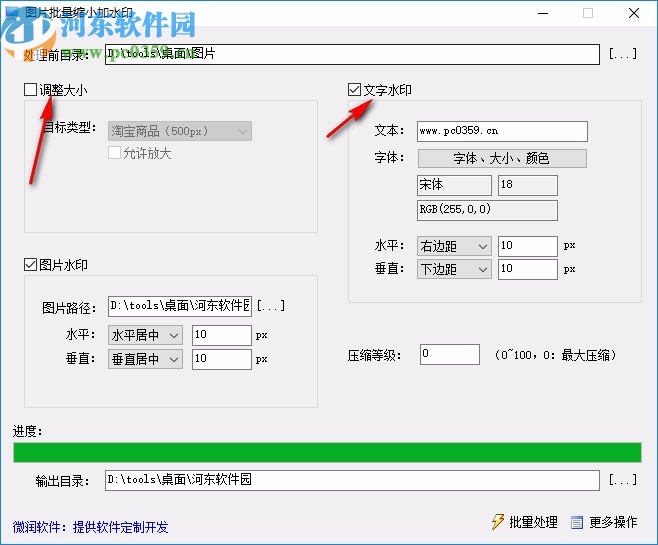
Task: Open the text watermark 右边距 dropdown
Action: pyautogui.click(x=454, y=246)
